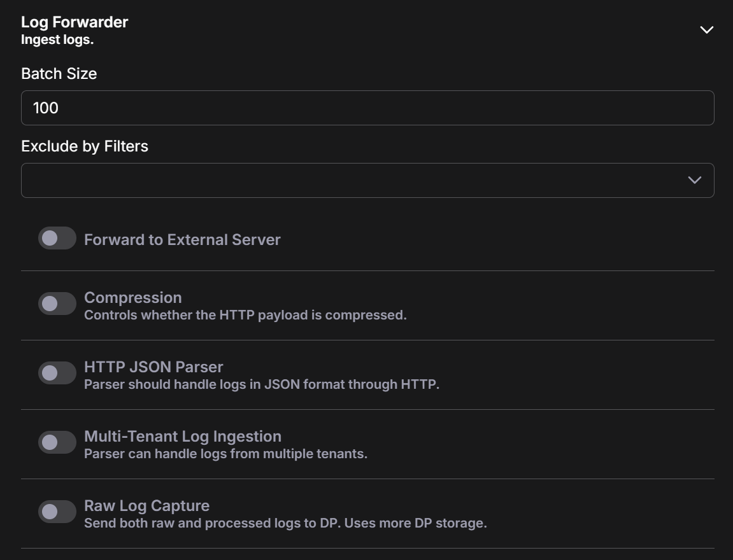Click the Ingest logs subtitle

pyautogui.click(x=57, y=40)
